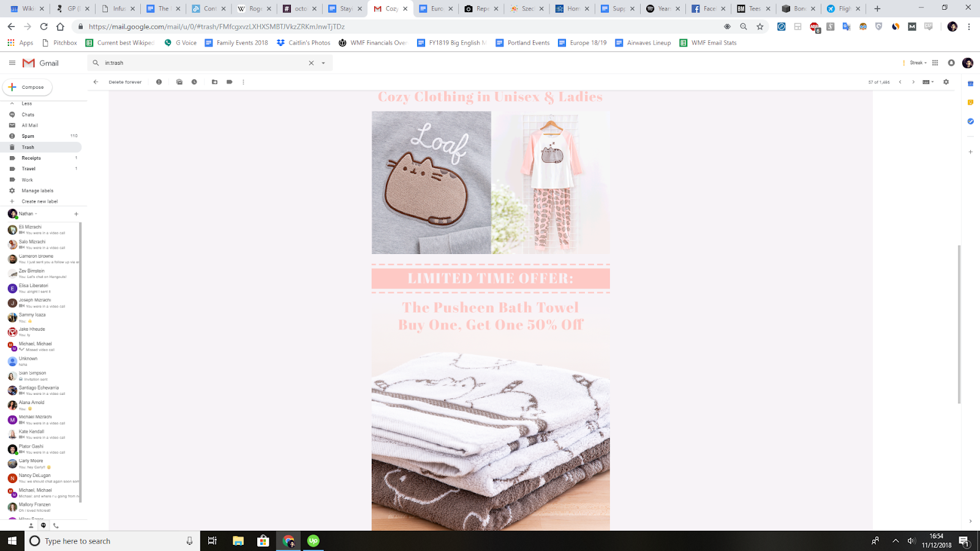The width and height of the screenshot is (980, 551).
Task: Open the Gmail main menu hamburger
Action: click(12, 63)
